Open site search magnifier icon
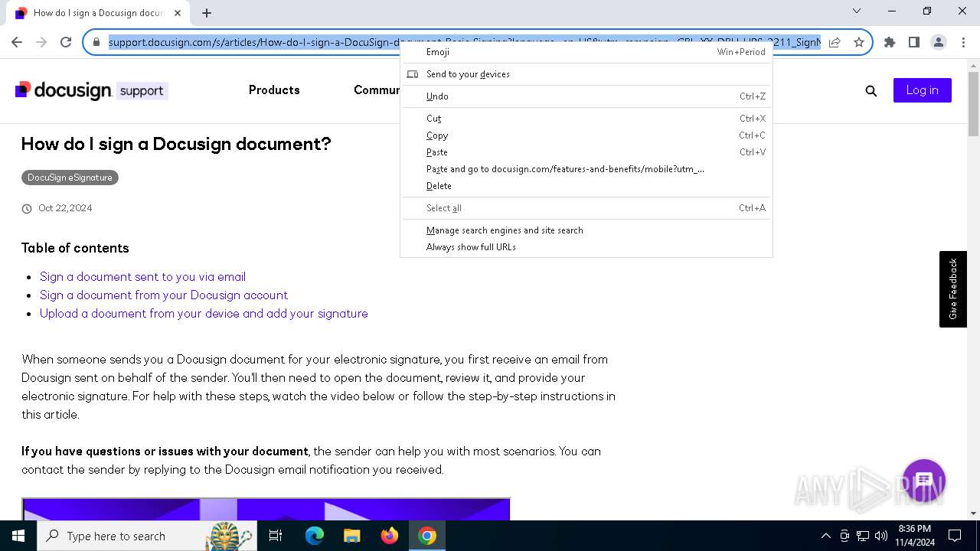The width and height of the screenshot is (980, 551). (x=871, y=90)
